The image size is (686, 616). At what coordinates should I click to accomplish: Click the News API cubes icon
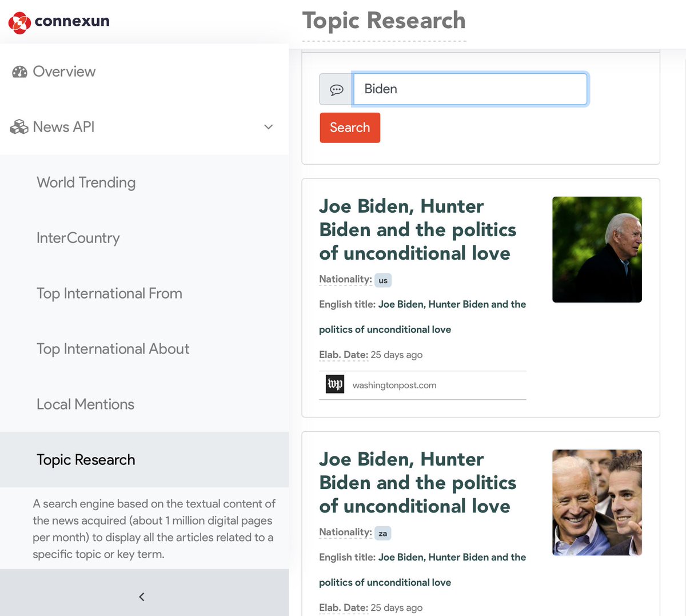pos(19,127)
